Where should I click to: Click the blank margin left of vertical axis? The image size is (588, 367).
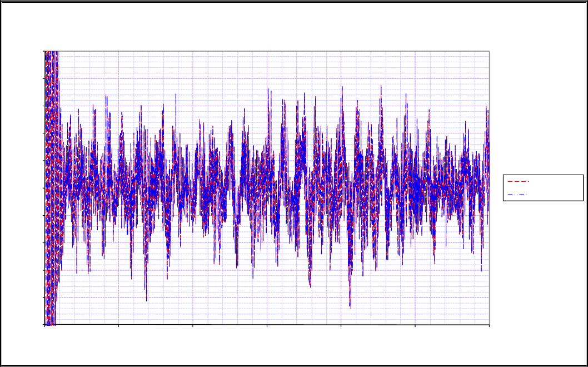[22, 188]
